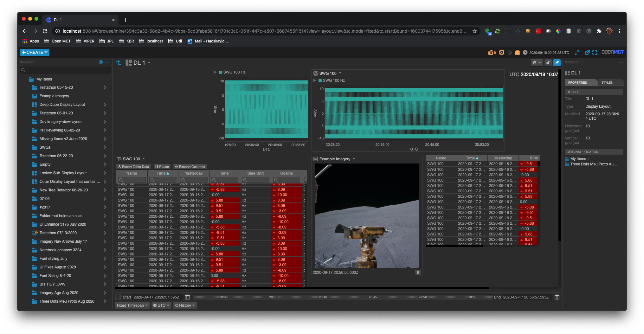Screen dimensions: 644x334
Task: Expand the legend triangle of left SWG plot
Action: (215, 72)
